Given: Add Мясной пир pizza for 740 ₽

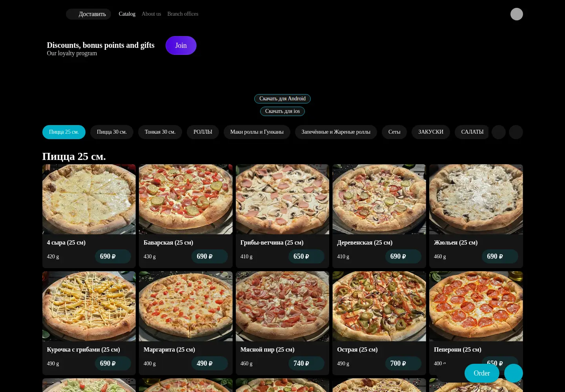Looking at the screenshot, I should tap(306, 363).
